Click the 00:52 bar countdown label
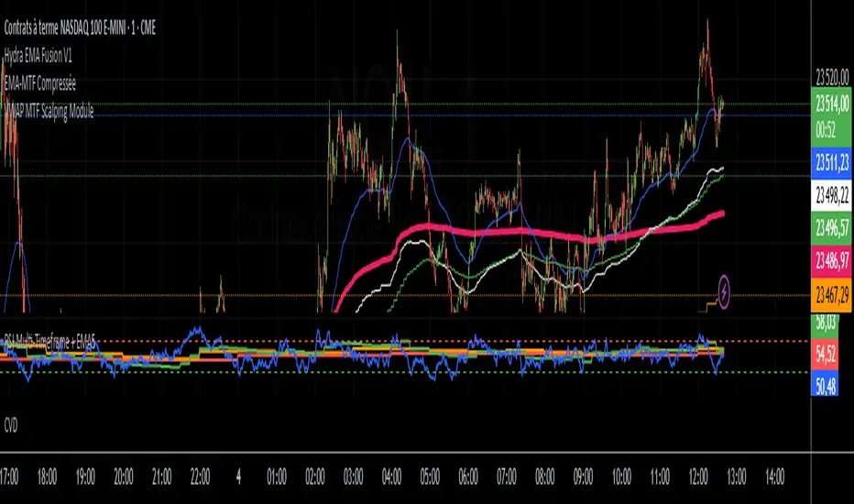 tap(826, 130)
